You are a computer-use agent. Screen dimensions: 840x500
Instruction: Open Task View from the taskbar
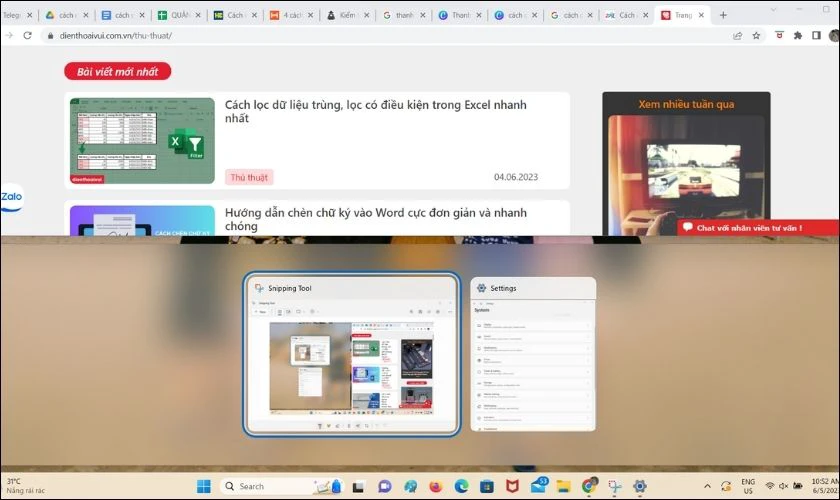point(358,487)
